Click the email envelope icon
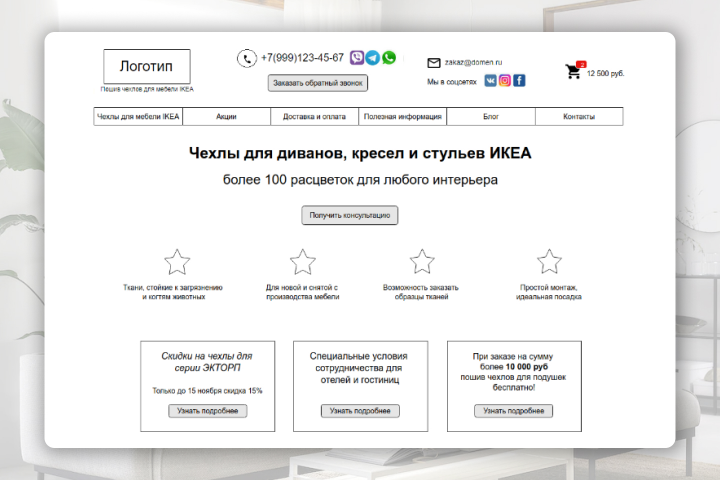The width and height of the screenshot is (720, 480). click(x=433, y=62)
